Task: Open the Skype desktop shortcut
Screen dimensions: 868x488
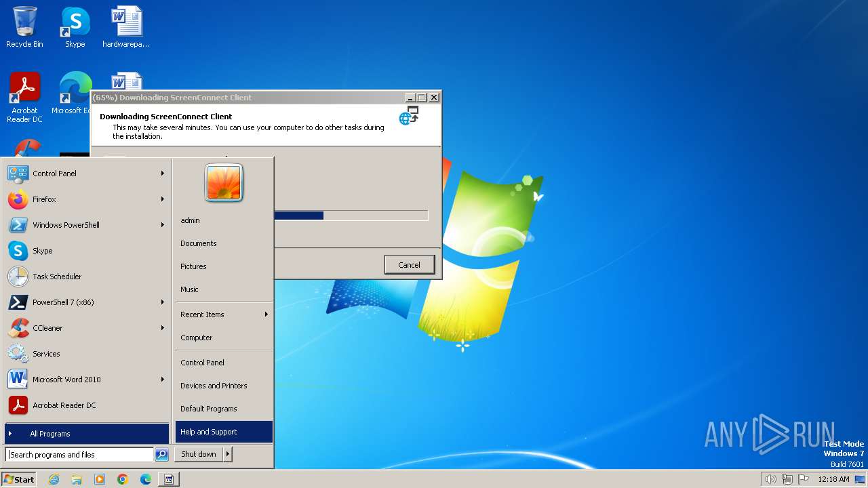Action: [x=75, y=27]
